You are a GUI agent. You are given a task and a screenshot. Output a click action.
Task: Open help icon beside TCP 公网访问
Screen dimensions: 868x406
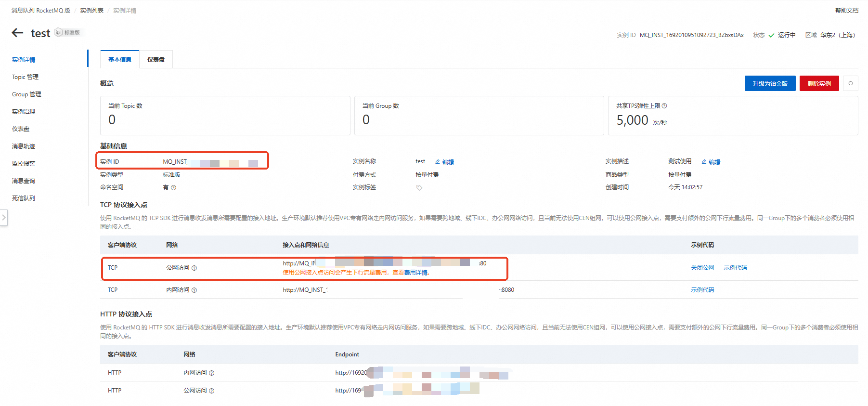[194, 268]
